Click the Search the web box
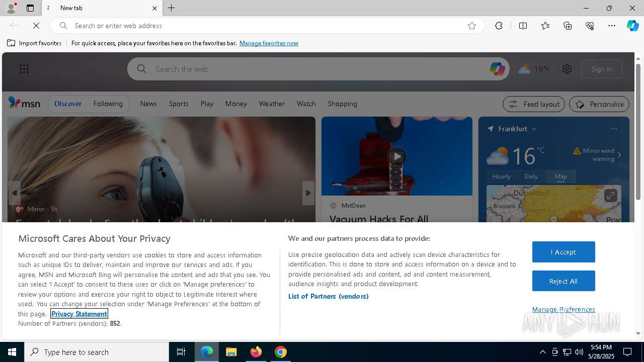Viewport: 644px width, 362px height. (x=318, y=69)
